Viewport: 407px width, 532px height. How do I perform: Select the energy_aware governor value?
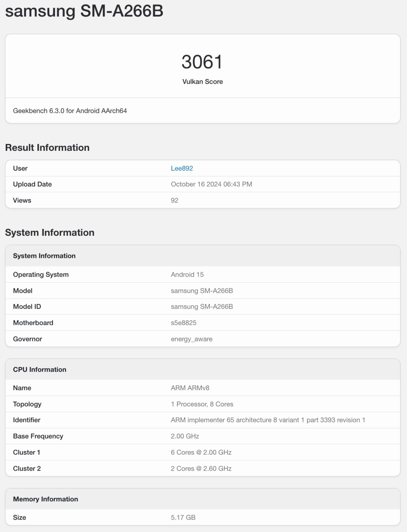point(191,339)
